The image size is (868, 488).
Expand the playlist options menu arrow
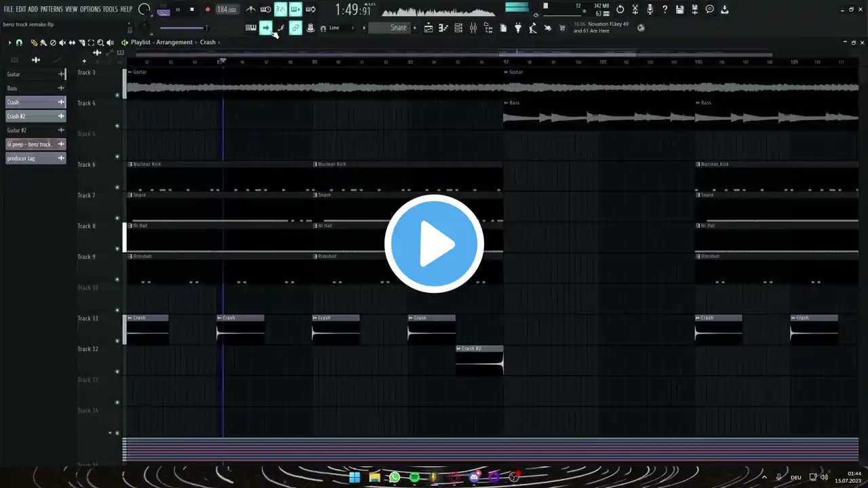click(x=9, y=43)
